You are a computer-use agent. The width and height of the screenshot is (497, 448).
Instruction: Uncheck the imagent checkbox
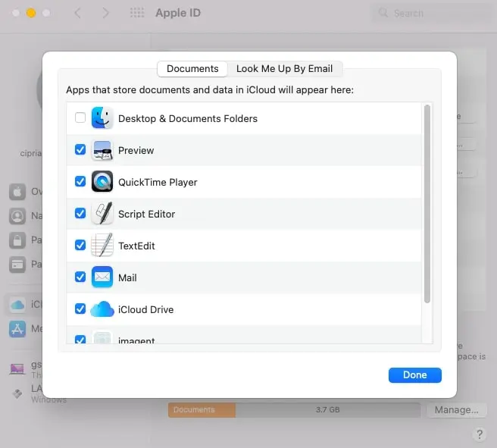80,340
